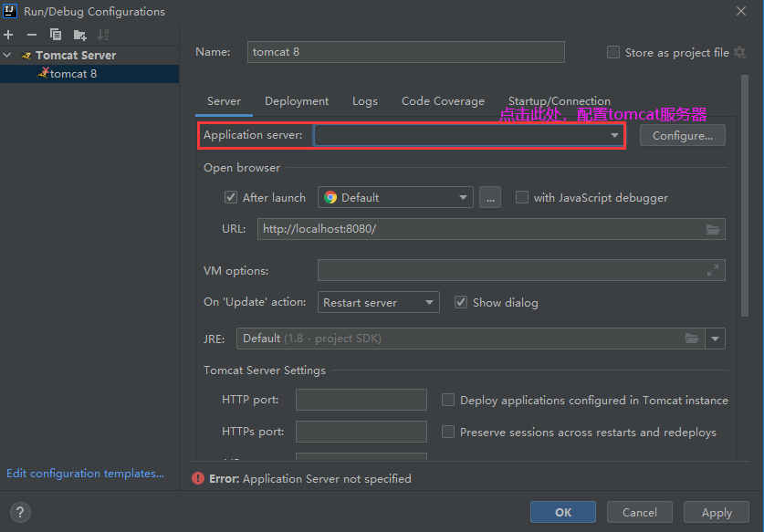Switch to the Deployment tab
This screenshot has width=764, height=532.
(297, 101)
